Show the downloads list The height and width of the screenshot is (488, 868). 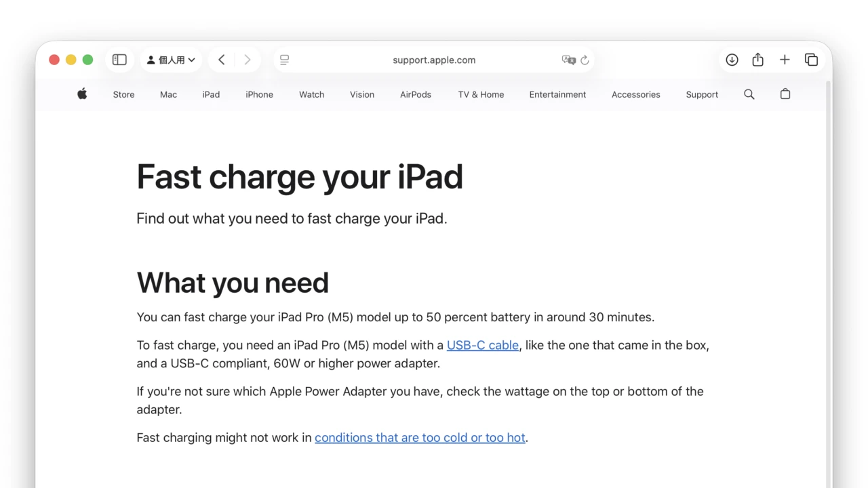click(x=732, y=60)
